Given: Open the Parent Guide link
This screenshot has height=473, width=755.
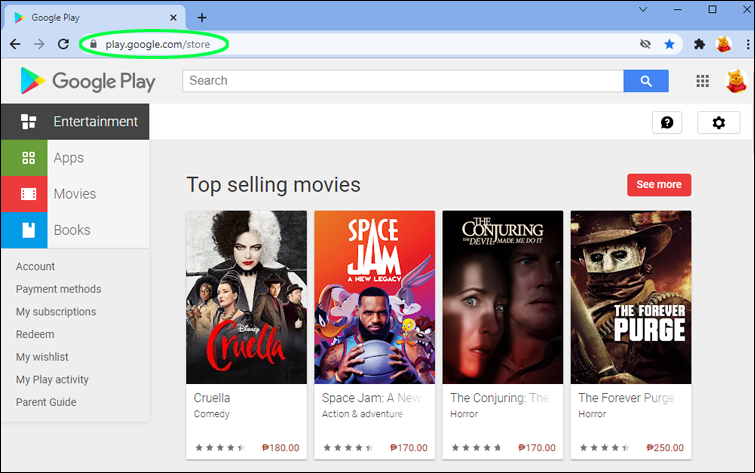Looking at the screenshot, I should click(46, 402).
